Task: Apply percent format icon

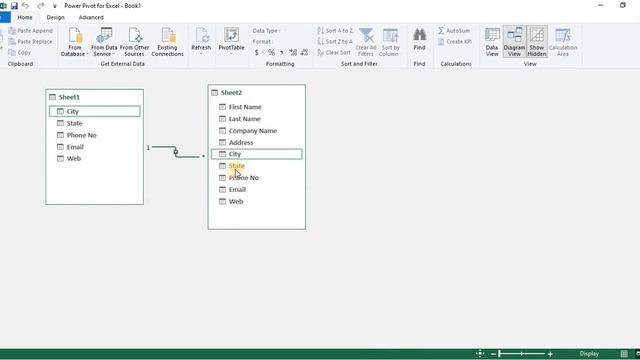Action: [271, 53]
